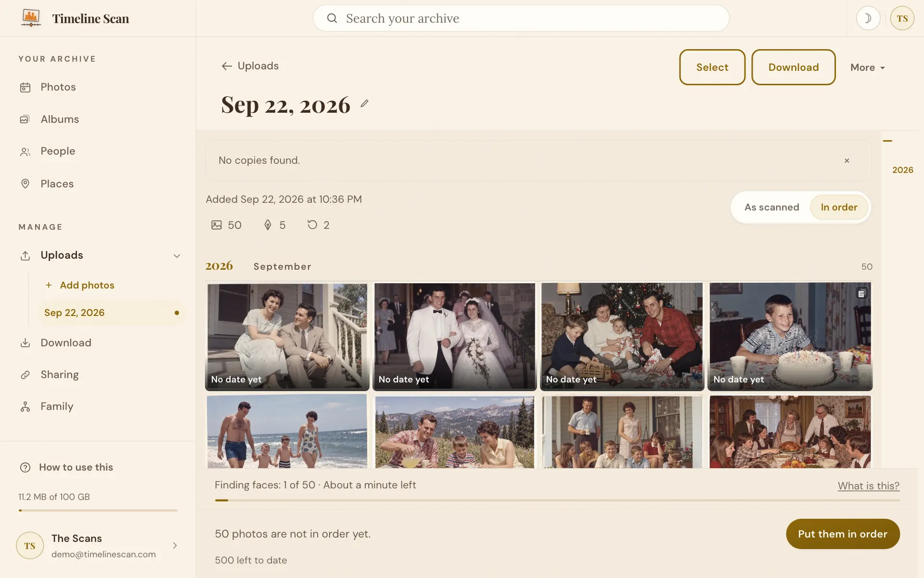This screenshot has height=578, width=924.
Task: Click 'Added Sep 22, 2026 at 10:36 PM'
Action: pyautogui.click(x=284, y=199)
